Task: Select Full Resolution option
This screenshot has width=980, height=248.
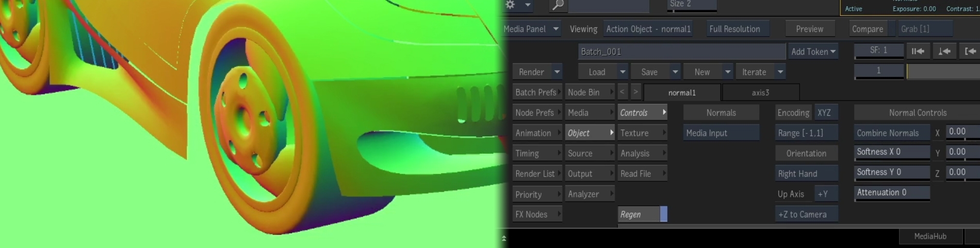Action: [738, 29]
